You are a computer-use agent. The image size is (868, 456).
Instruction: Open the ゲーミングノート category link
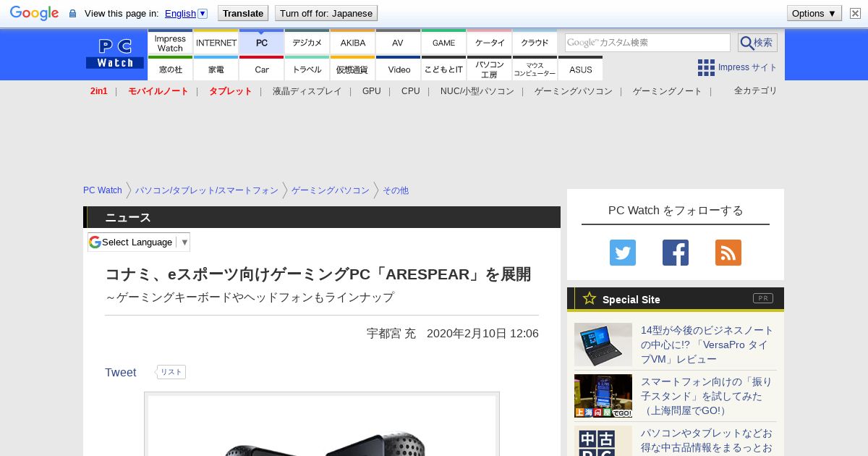[x=668, y=91]
